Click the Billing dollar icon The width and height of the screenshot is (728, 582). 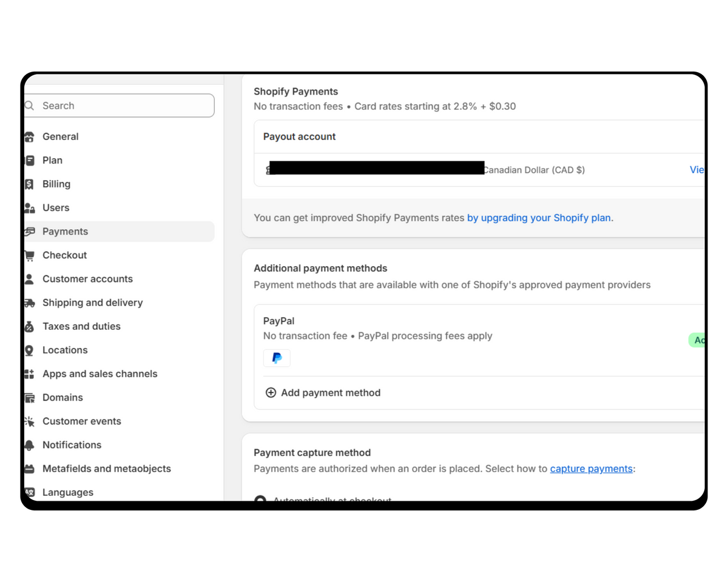(29, 184)
